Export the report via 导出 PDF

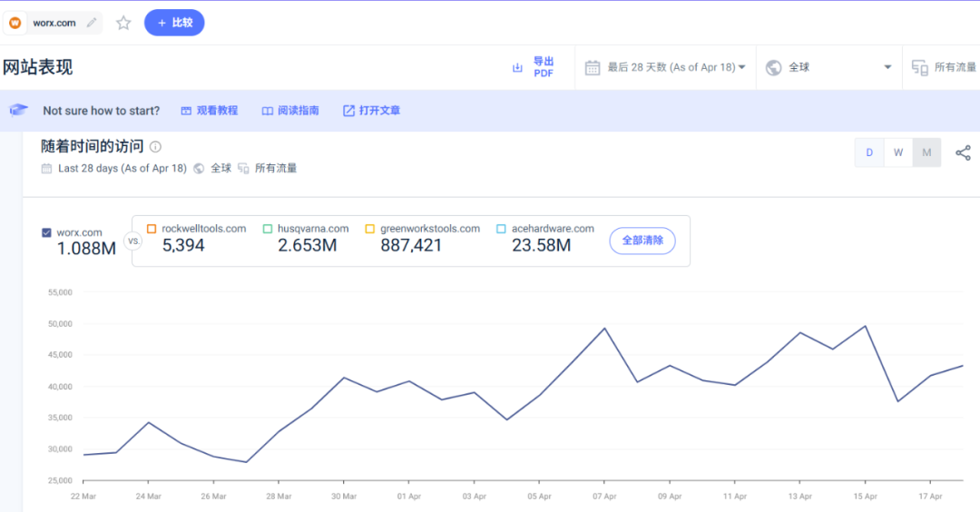click(544, 67)
